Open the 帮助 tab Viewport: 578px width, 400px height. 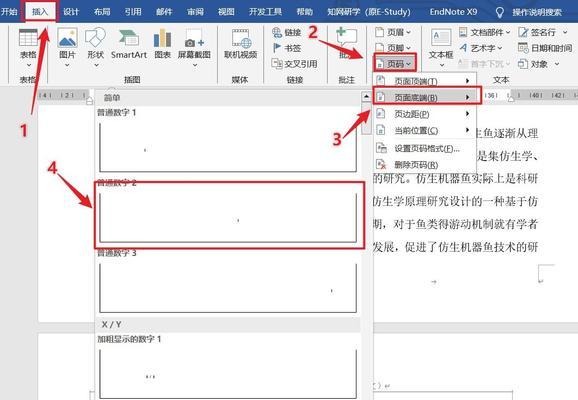click(x=304, y=11)
